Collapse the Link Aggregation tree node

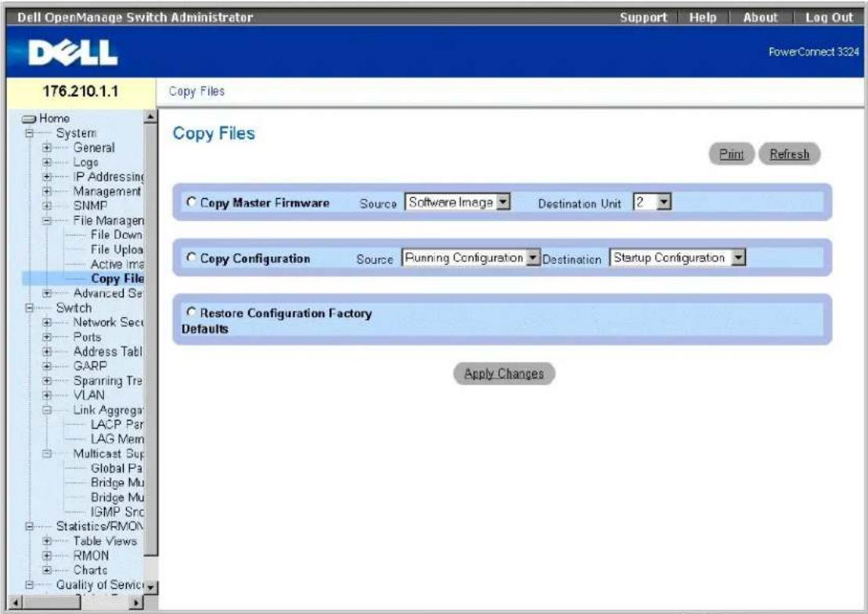(x=47, y=410)
